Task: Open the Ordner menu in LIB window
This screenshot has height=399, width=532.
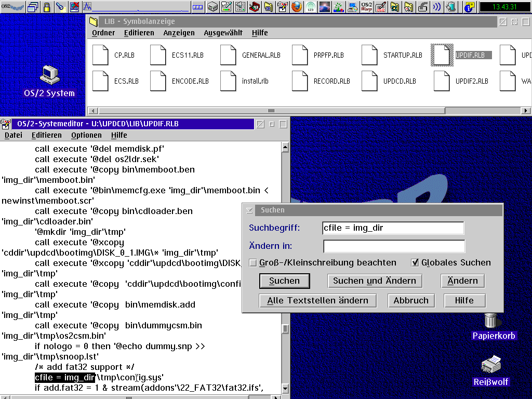Action: pos(103,33)
